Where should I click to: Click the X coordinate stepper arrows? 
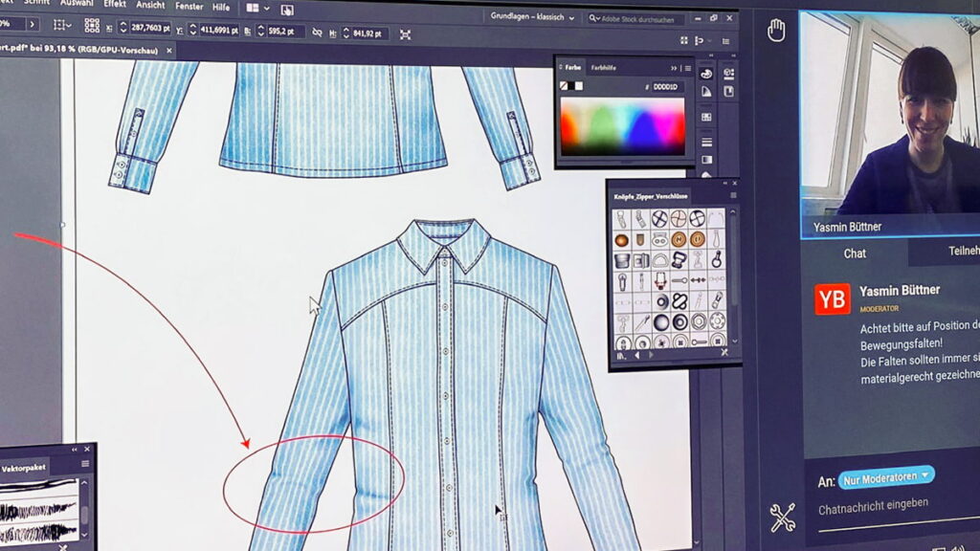123,28
